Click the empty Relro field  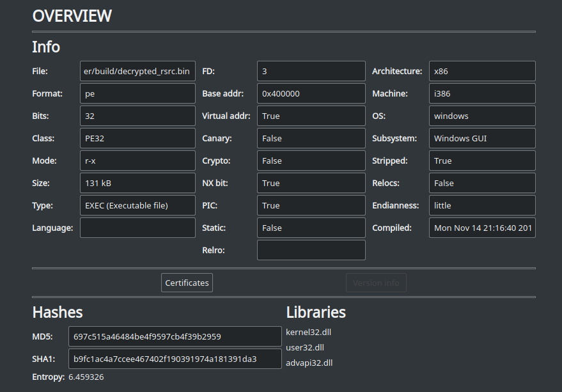(x=311, y=250)
